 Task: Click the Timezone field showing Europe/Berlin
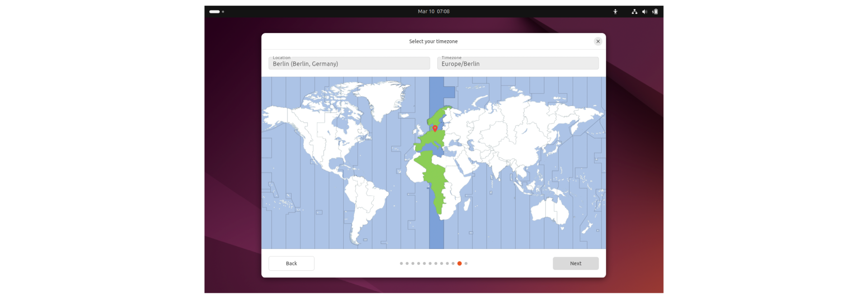point(518,63)
